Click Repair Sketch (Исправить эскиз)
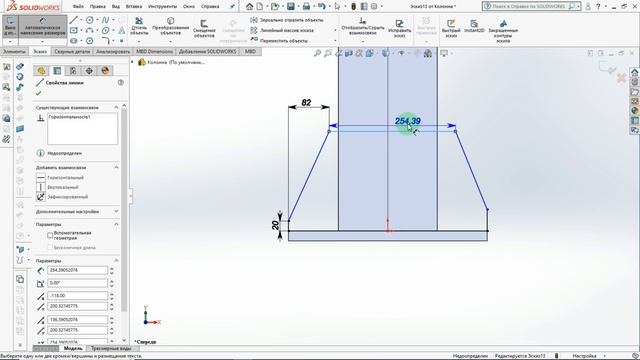640x360 pixels. click(x=400, y=29)
